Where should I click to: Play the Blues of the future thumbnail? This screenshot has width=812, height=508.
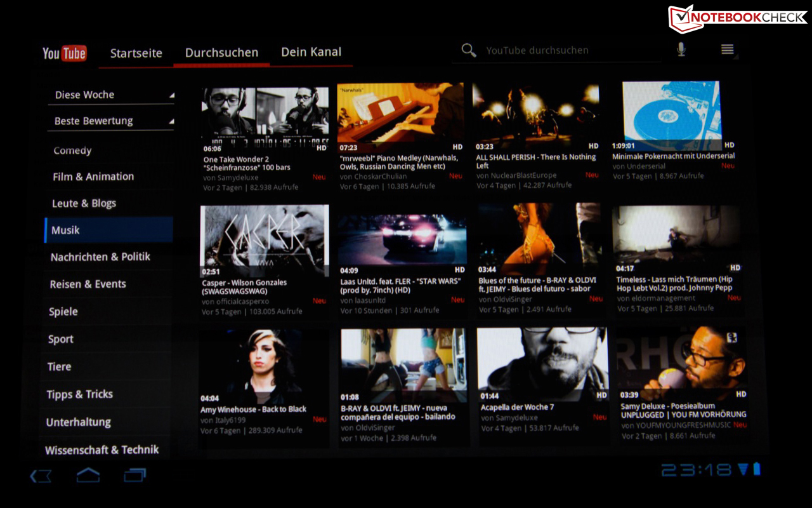pos(540,238)
